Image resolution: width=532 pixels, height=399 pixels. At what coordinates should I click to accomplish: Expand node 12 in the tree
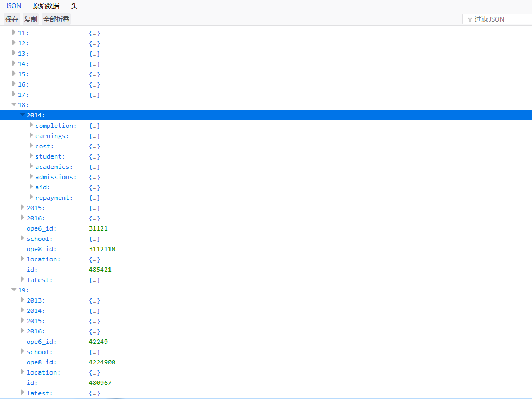coord(14,42)
